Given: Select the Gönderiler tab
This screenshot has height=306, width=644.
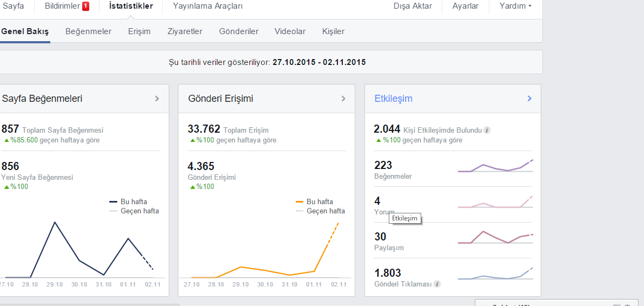Looking at the screenshot, I should pyautogui.click(x=238, y=31).
